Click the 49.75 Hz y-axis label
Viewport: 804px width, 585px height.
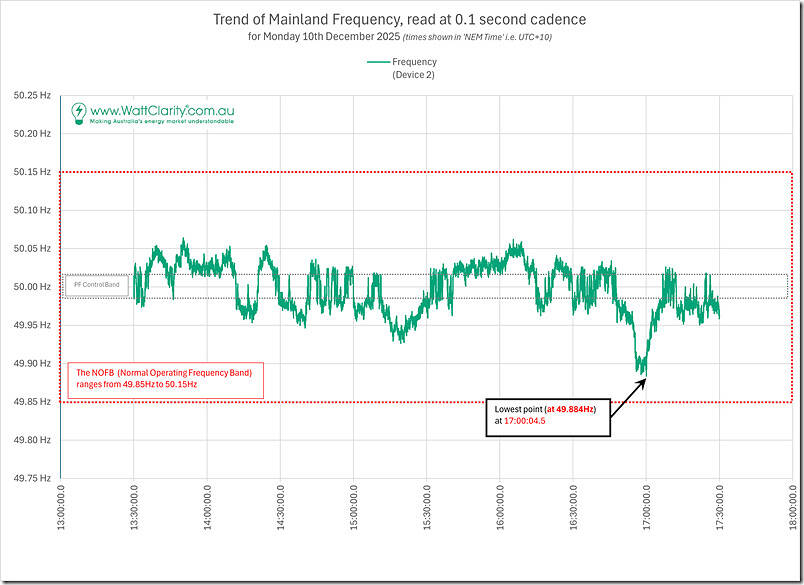[32, 479]
